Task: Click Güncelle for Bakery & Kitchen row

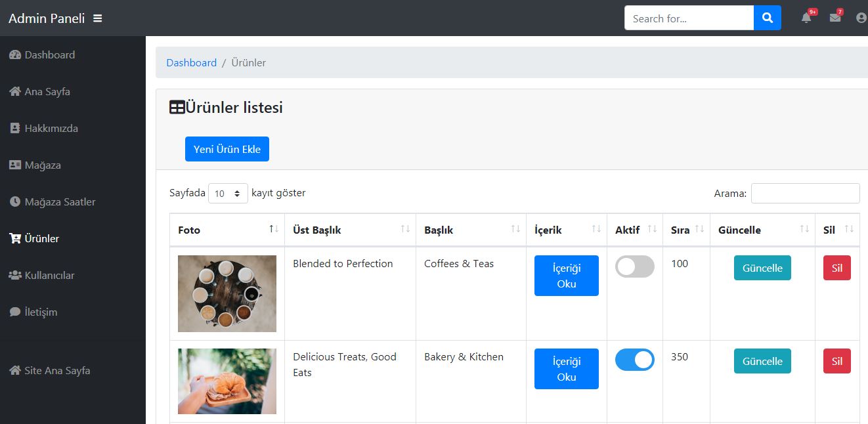Action: click(762, 361)
